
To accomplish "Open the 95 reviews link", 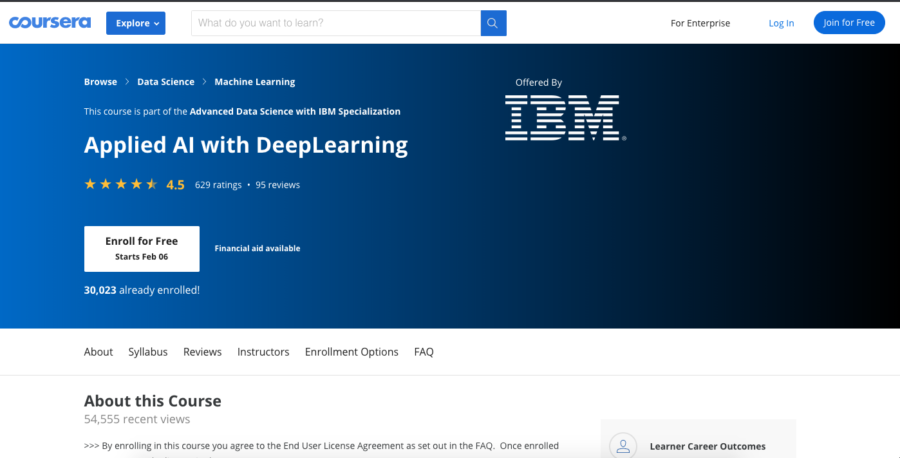I will click(x=278, y=185).
